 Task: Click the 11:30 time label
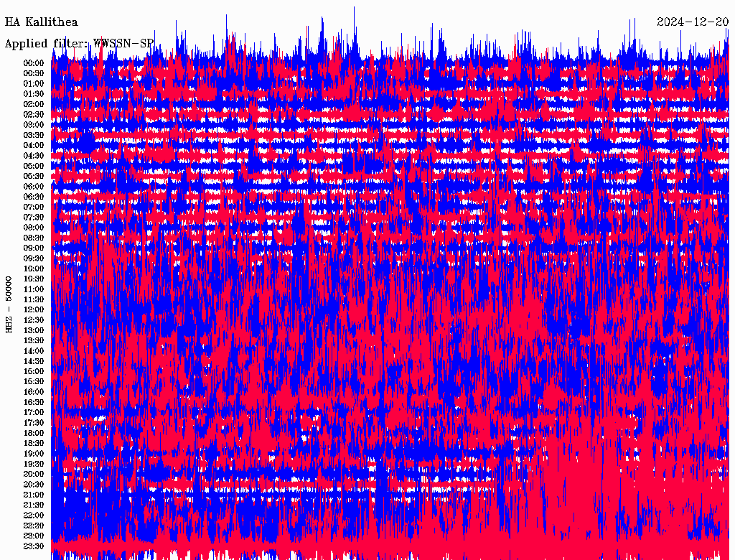point(34,299)
